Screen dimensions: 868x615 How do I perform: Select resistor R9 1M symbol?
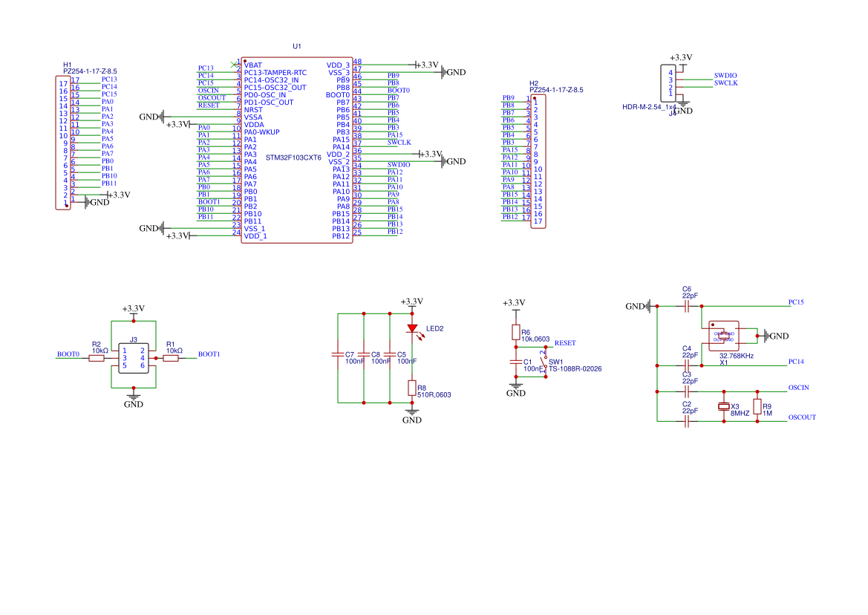[x=757, y=407]
